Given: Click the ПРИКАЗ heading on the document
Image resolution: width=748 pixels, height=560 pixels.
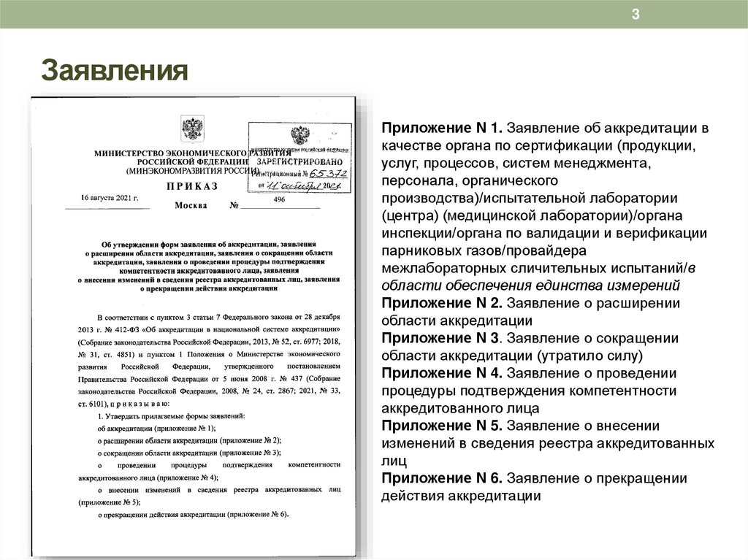Looking at the screenshot, I should click(x=193, y=187).
